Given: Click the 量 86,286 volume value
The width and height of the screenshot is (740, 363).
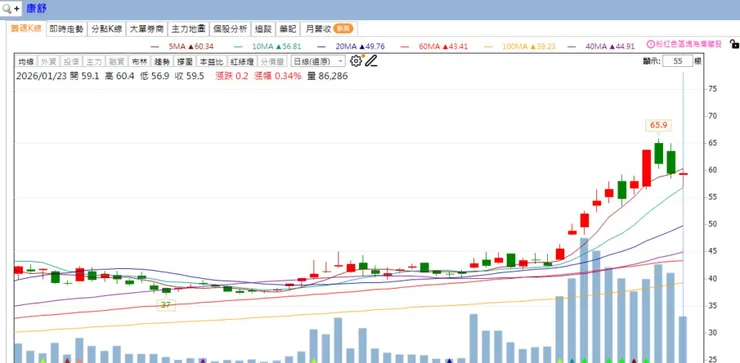Looking at the screenshot, I should coord(328,76).
